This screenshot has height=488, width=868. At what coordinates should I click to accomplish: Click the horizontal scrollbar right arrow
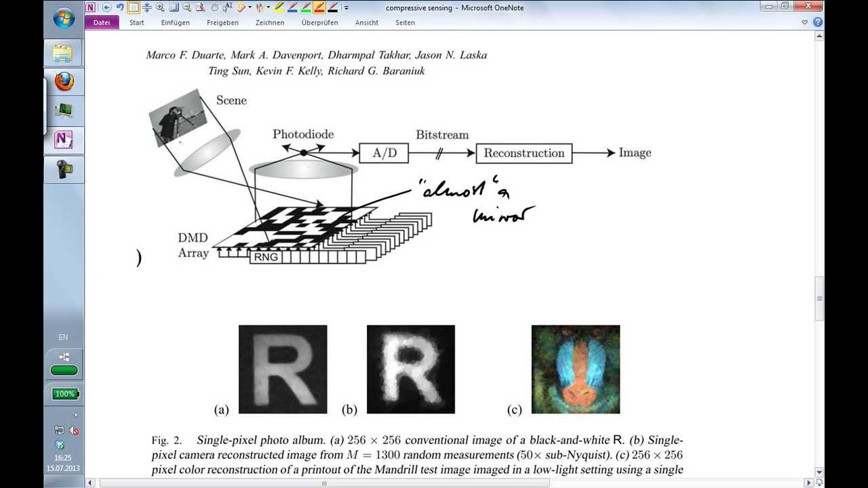pyautogui.click(x=808, y=483)
